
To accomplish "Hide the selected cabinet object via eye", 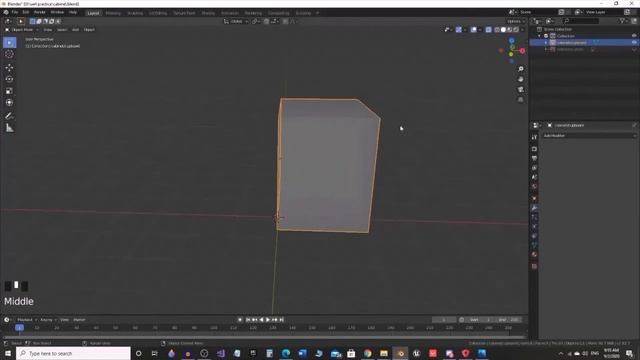I will (634, 42).
